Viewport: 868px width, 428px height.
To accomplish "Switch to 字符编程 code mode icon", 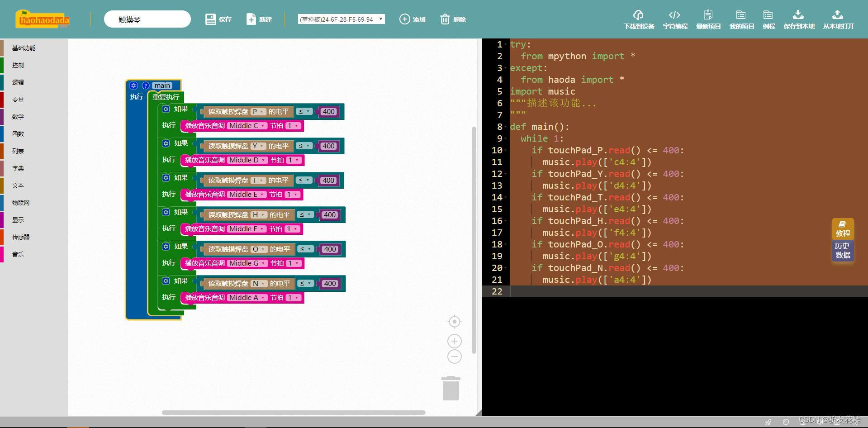I will pos(674,15).
